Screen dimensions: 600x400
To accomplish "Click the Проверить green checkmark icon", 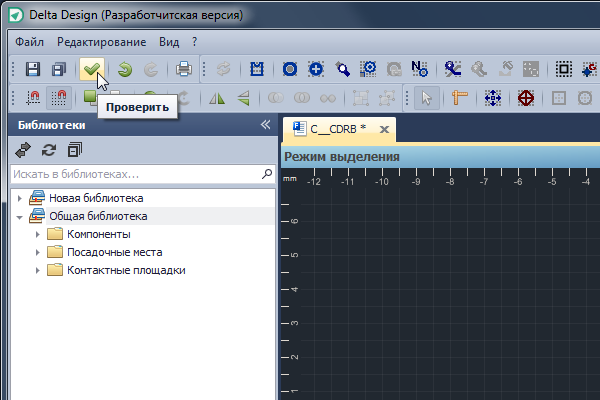I will coord(92,69).
